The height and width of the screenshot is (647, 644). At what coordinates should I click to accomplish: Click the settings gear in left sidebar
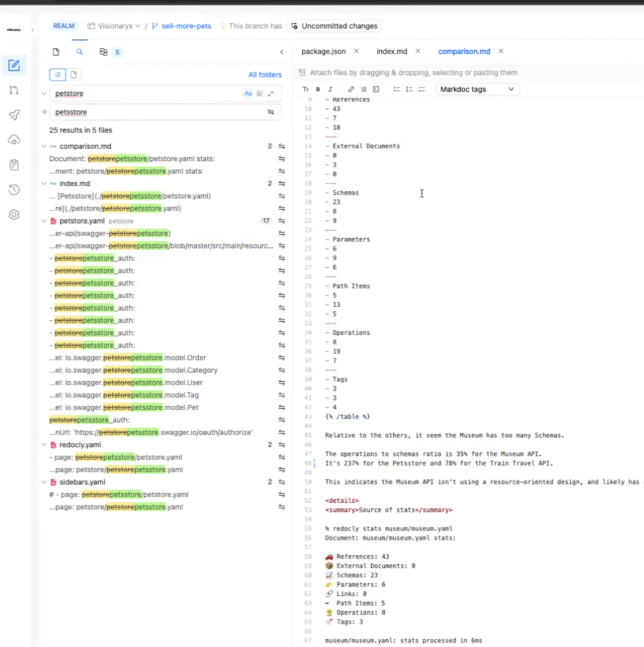click(14, 215)
